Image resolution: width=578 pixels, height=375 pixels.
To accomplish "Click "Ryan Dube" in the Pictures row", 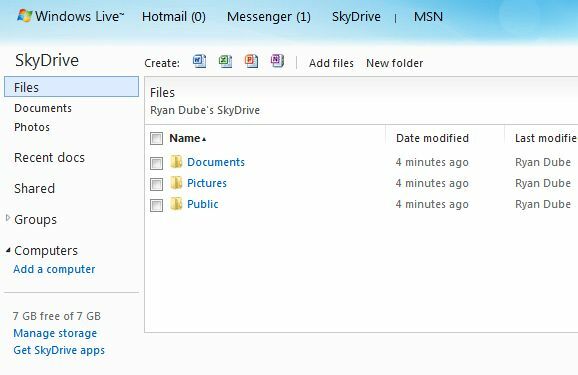I will pos(543,183).
